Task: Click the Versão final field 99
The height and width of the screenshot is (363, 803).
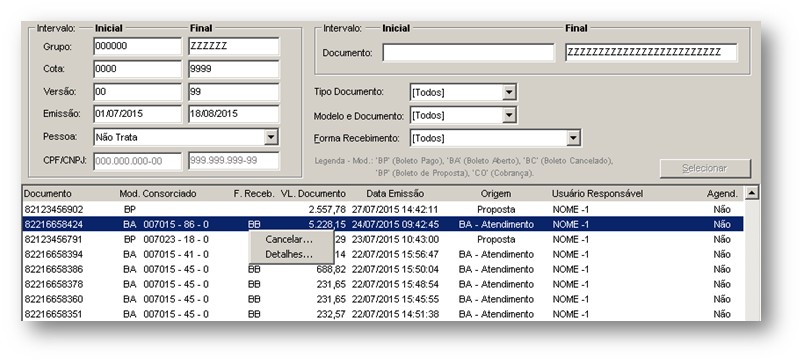Action: (234, 92)
